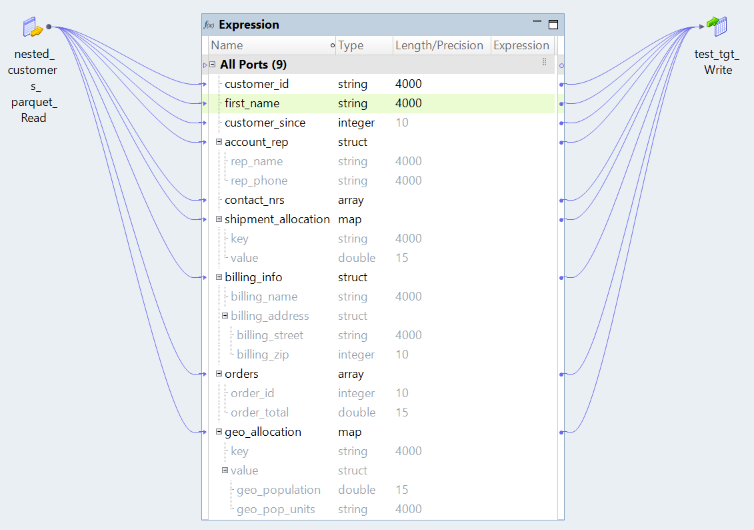Select the geo_pop_units field

point(276,509)
